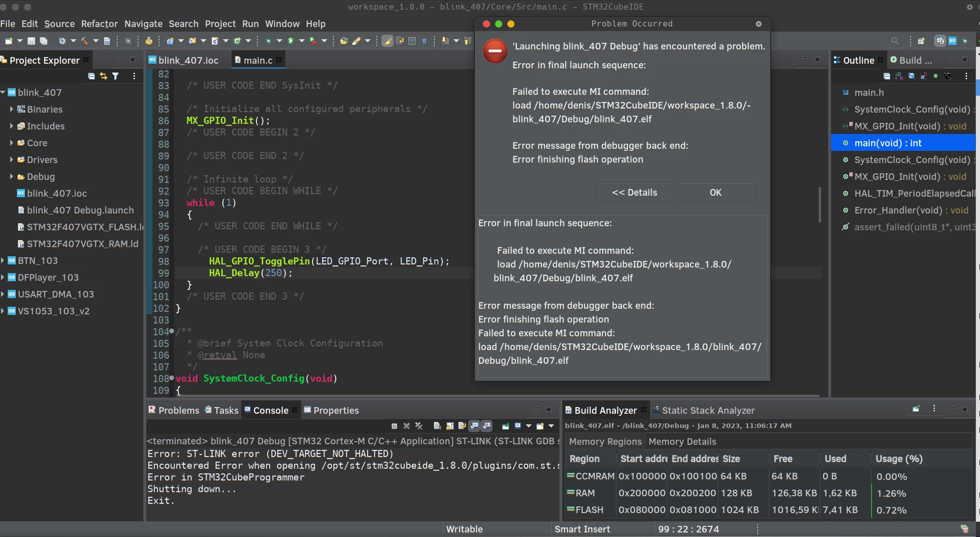The image size is (980, 537).
Task: Open Display Selected Console dropdown arrow
Action: pos(528,426)
